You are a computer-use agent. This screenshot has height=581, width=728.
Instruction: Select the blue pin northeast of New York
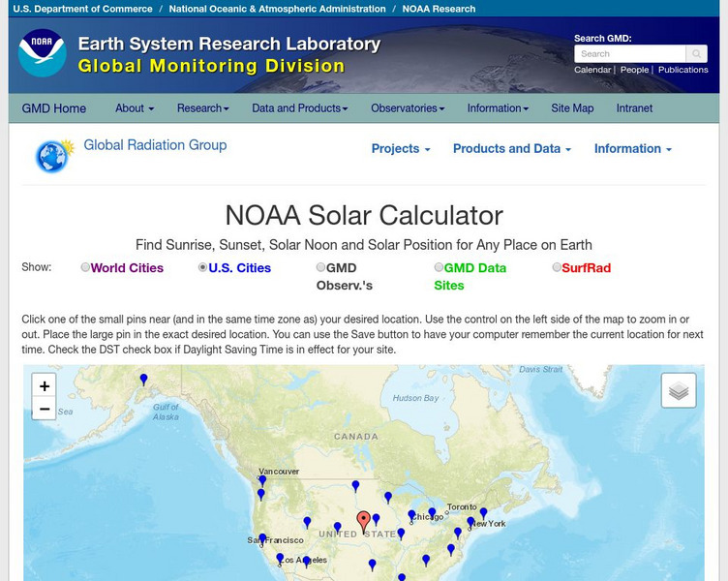click(483, 513)
